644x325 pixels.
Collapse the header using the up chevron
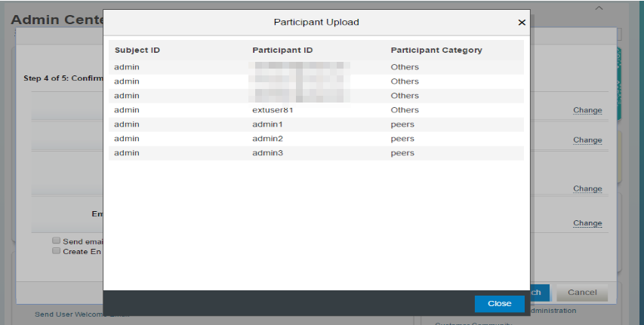tap(599, 8)
